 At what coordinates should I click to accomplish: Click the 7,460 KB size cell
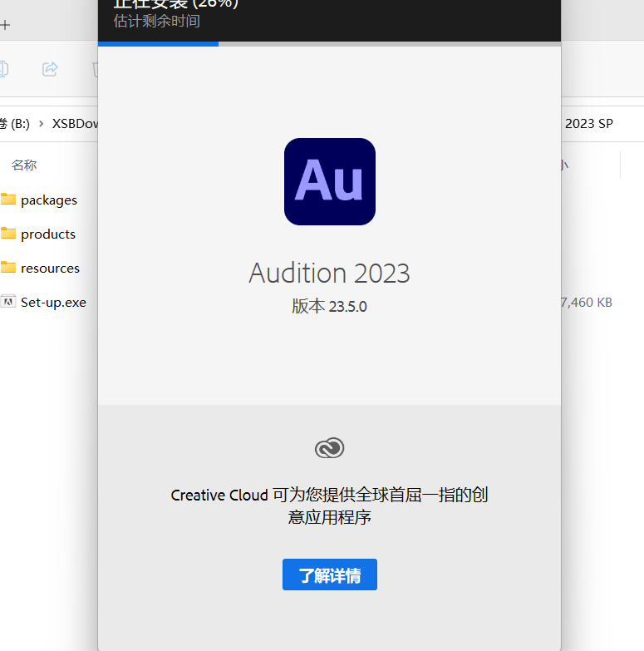point(587,303)
